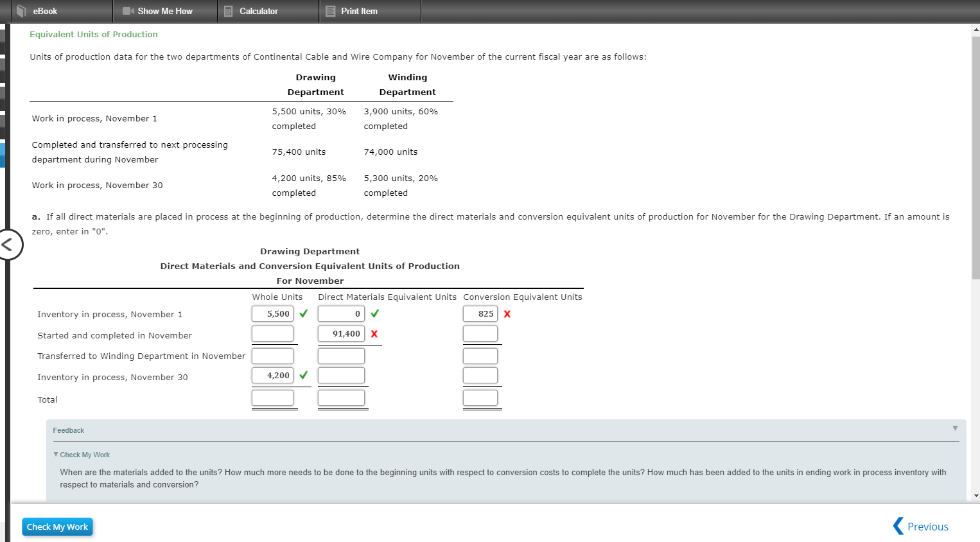
Task: Click the Total Conversion Equivalent Units field
Action: (x=480, y=398)
